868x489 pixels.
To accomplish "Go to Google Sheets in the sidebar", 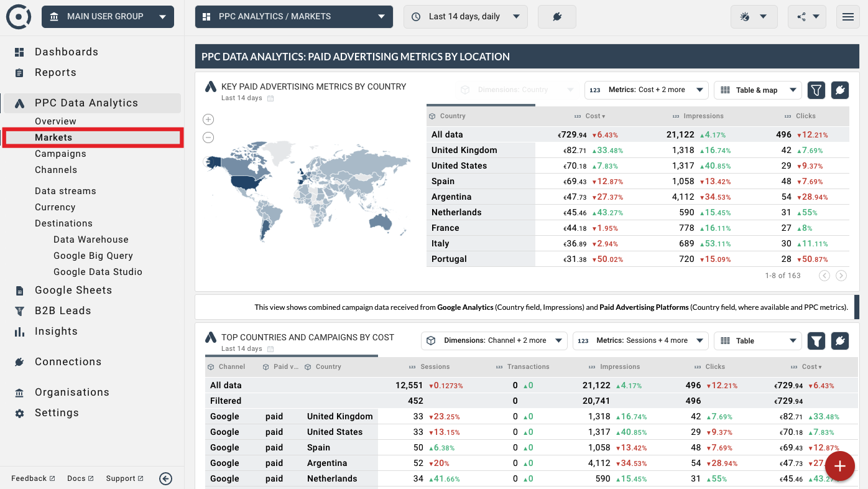I will pyautogui.click(x=73, y=291).
